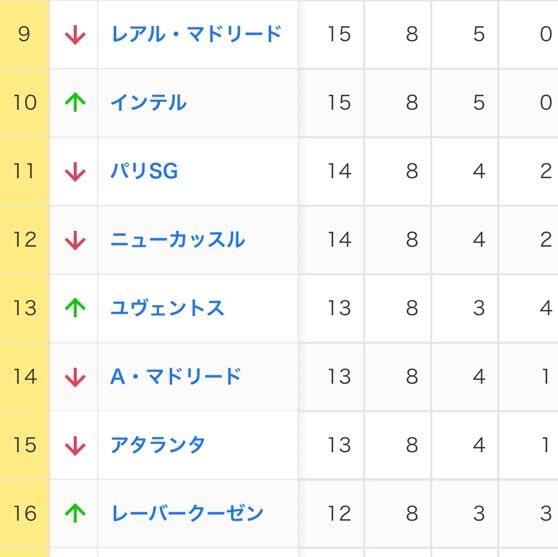Click red down arrow beside アタランタ
Screen dimensions: 558x557
click(75, 445)
